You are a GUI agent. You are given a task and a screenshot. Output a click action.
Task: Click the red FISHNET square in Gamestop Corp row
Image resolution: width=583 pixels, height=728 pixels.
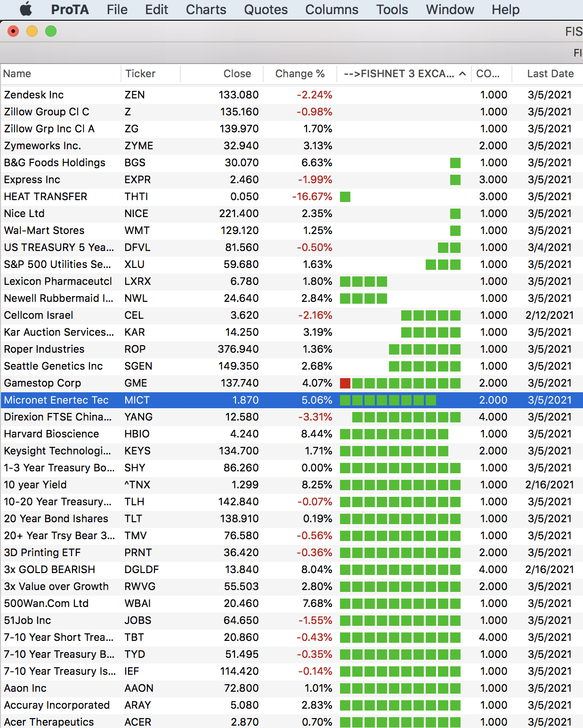tap(345, 383)
